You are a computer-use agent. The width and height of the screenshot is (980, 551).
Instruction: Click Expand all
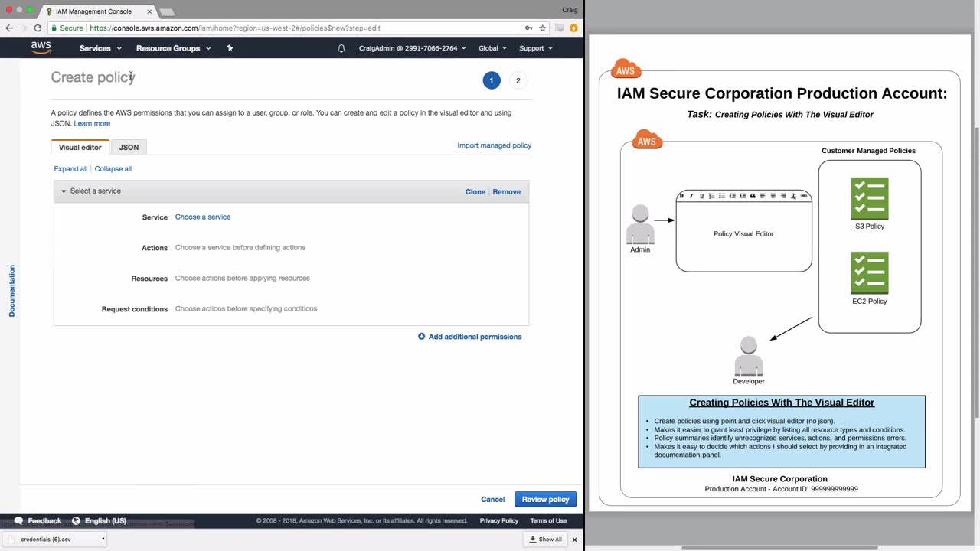tap(70, 169)
